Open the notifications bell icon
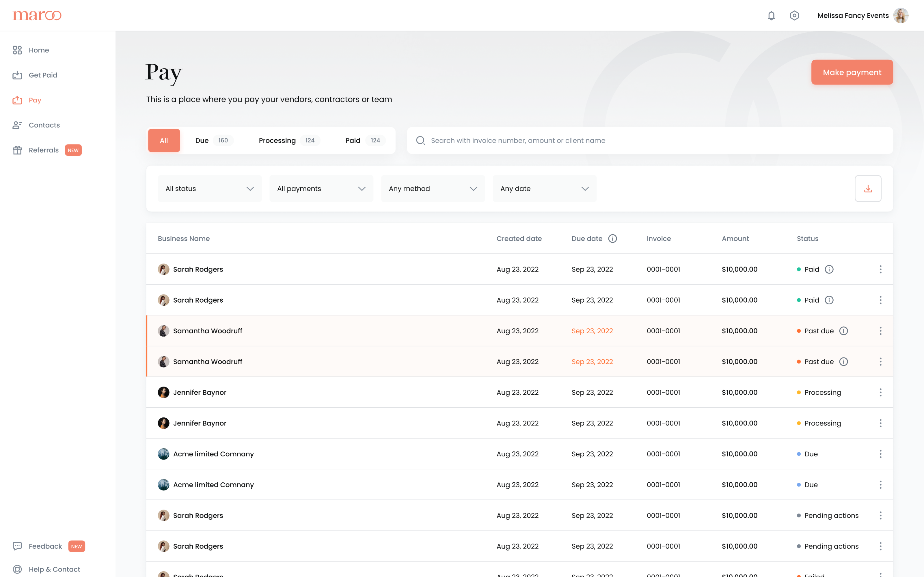 point(771,16)
